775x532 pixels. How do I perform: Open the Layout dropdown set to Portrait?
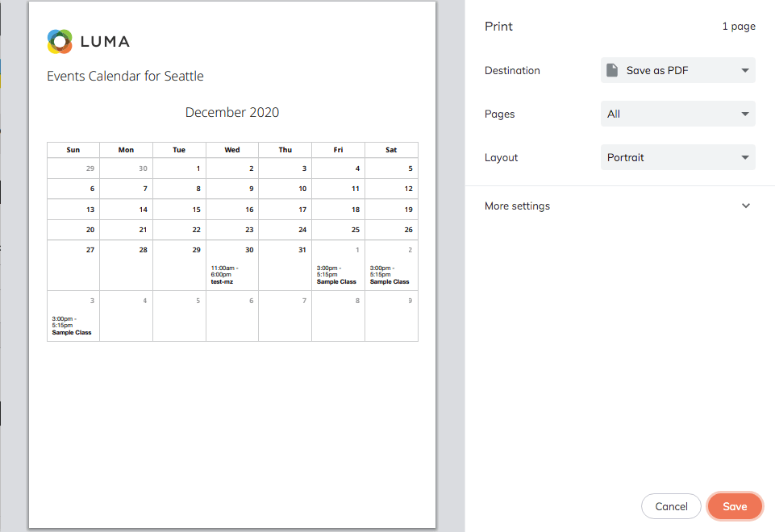click(677, 157)
